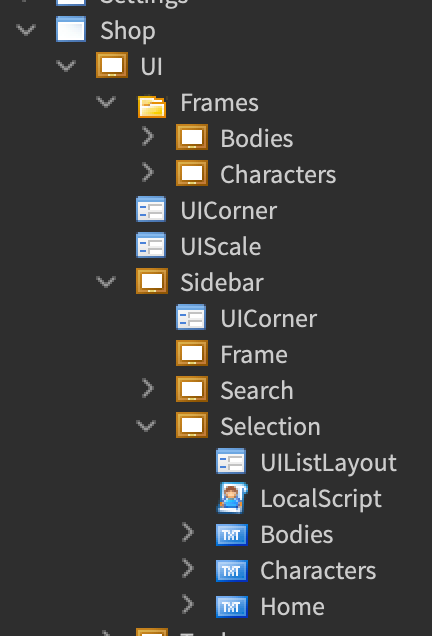Select the UIListLayout label
The width and height of the screenshot is (432, 636).
[329, 464]
